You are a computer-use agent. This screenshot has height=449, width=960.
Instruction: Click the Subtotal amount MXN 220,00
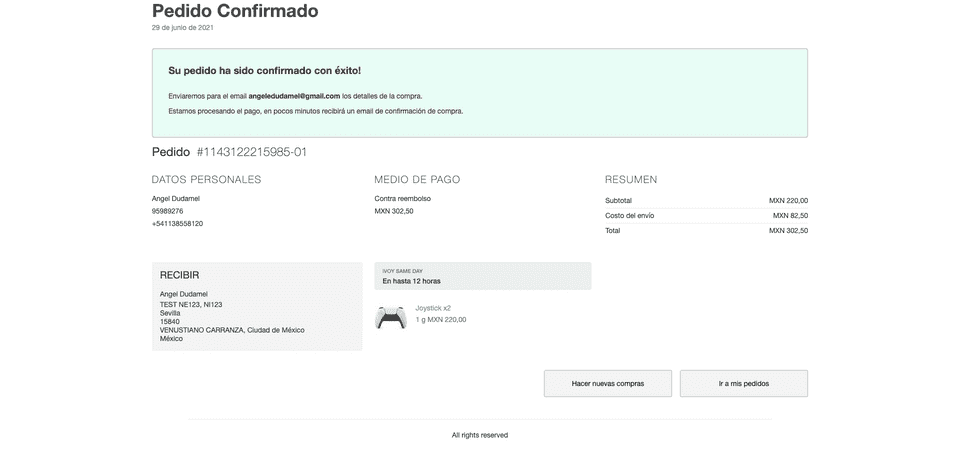(788, 200)
